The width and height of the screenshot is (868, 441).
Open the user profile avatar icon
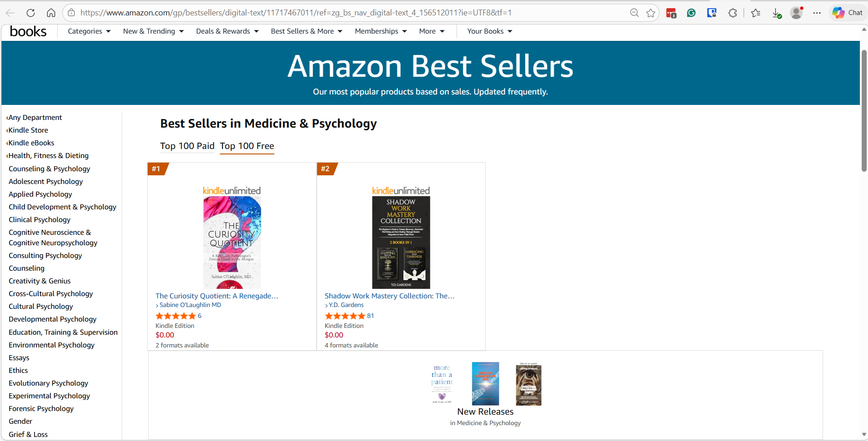click(796, 13)
